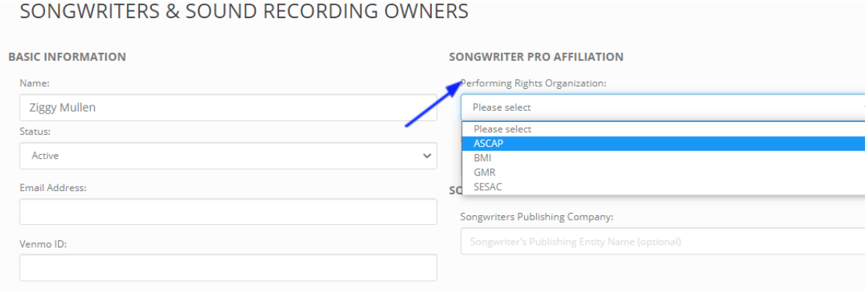Click the 'Status:' label text

click(x=35, y=132)
